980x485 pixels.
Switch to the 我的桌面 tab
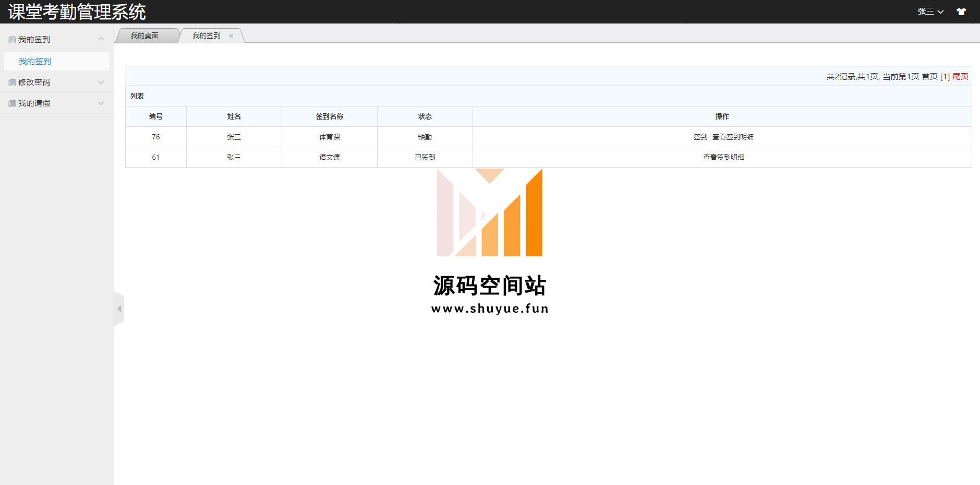coord(144,36)
